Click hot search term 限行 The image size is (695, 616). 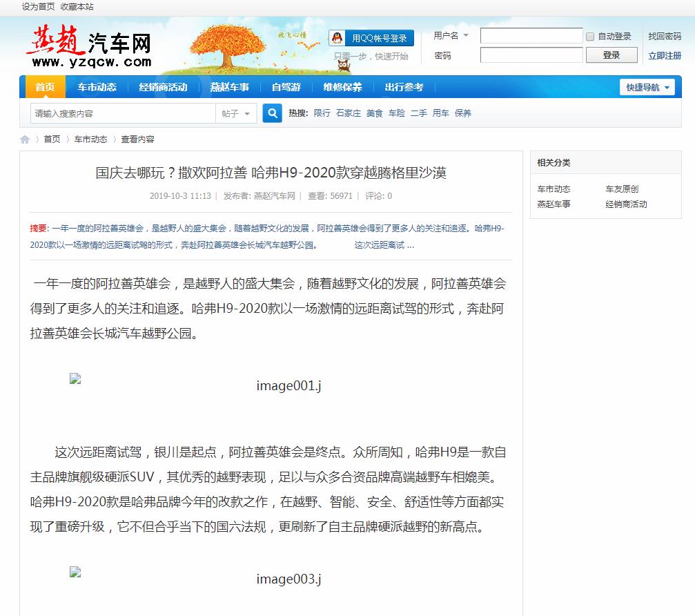point(322,113)
